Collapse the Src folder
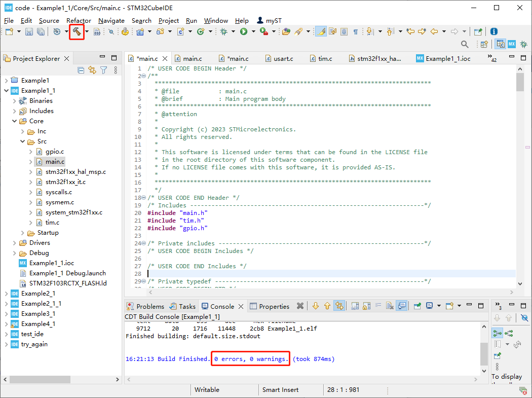Screen dimensions: 532x398 pyautogui.click(x=23, y=141)
